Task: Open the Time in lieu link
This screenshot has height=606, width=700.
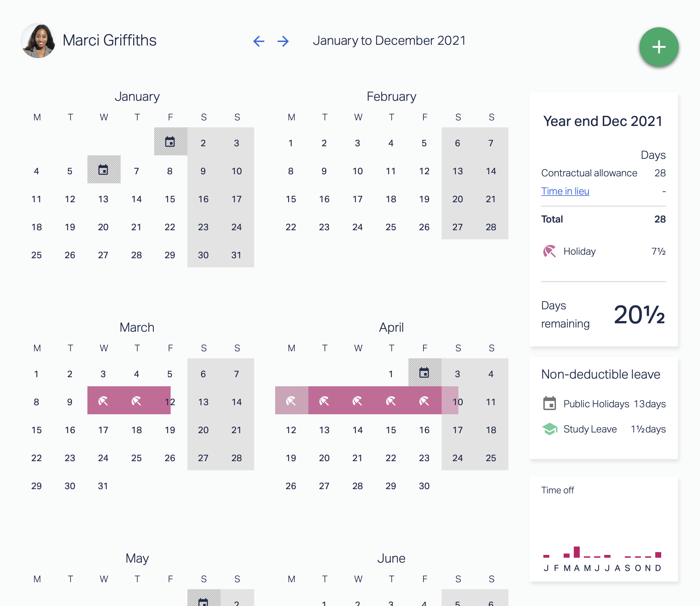Action: click(565, 191)
